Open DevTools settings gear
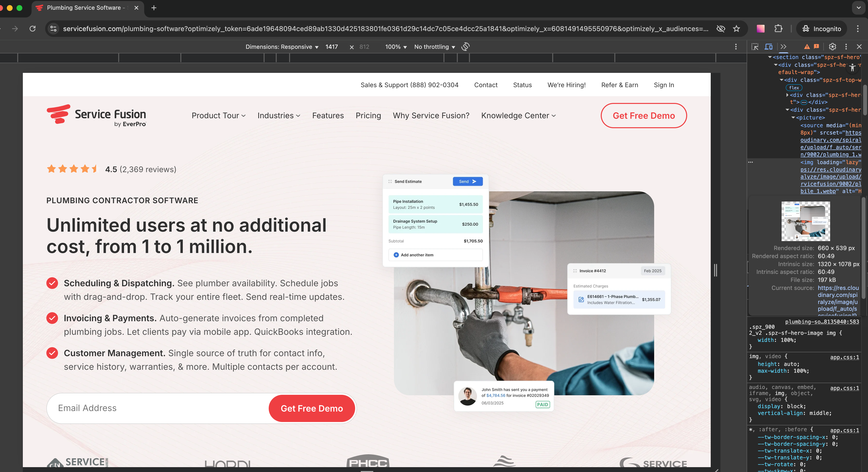Image resolution: width=868 pixels, height=472 pixels. click(x=832, y=47)
